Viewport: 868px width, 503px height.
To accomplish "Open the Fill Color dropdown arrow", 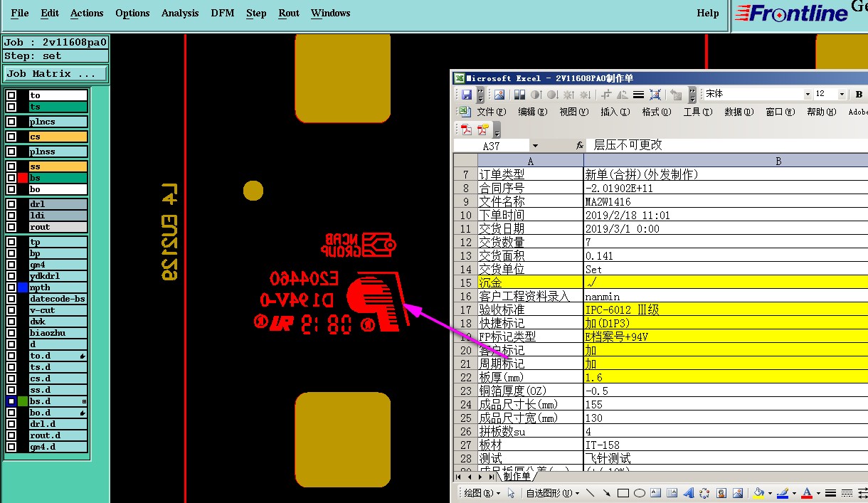I will [770, 493].
